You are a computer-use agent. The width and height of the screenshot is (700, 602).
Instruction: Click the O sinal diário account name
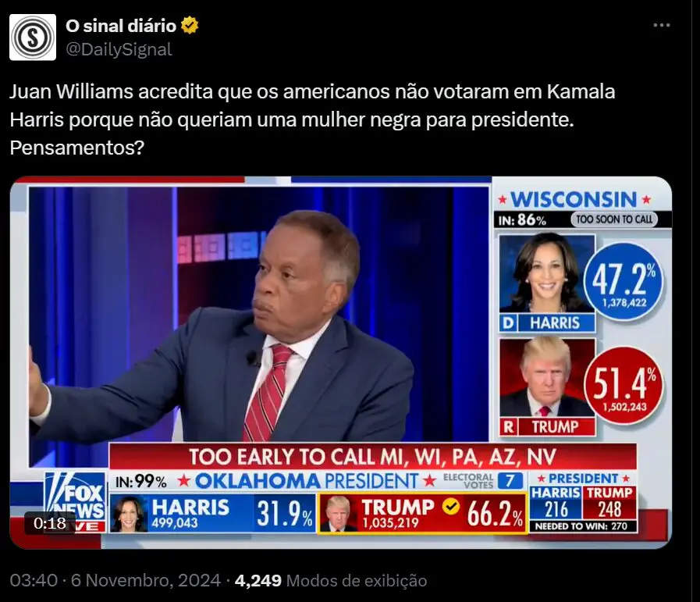click(121, 26)
